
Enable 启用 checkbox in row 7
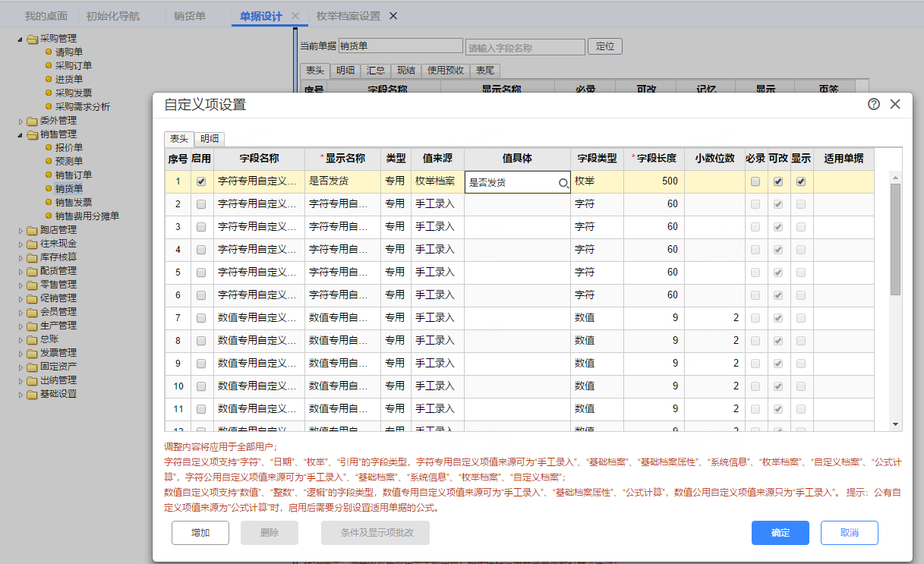tap(201, 319)
